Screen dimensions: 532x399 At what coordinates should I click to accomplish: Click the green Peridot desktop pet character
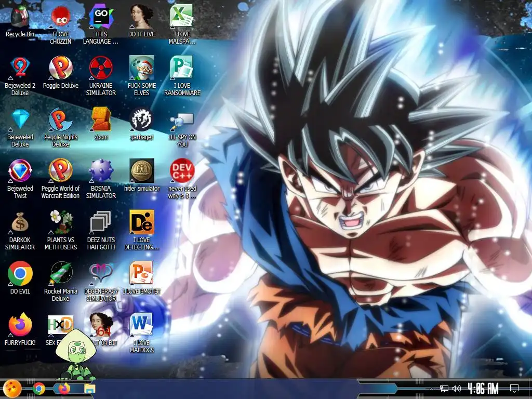point(76,354)
